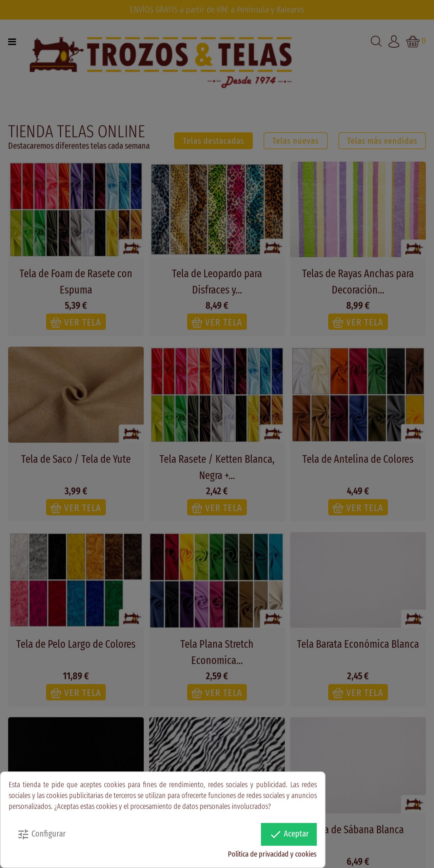Open the shopping basket icon
Image resolution: width=434 pixels, height=868 pixels.
413,41
